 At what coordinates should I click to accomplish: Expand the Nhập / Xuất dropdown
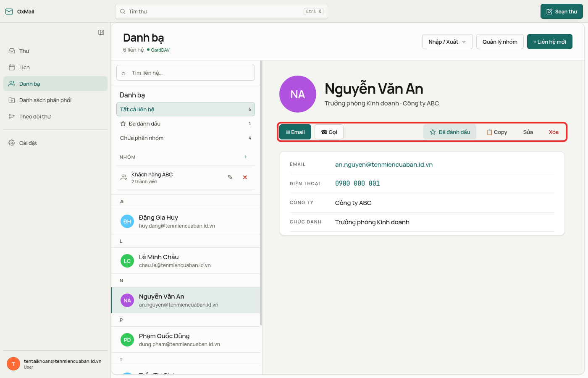pyautogui.click(x=447, y=42)
